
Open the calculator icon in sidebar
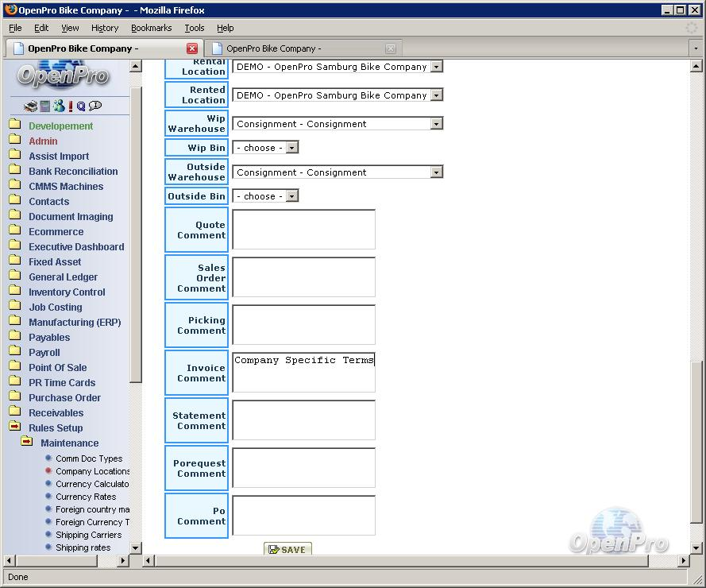click(x=44, y=106)
